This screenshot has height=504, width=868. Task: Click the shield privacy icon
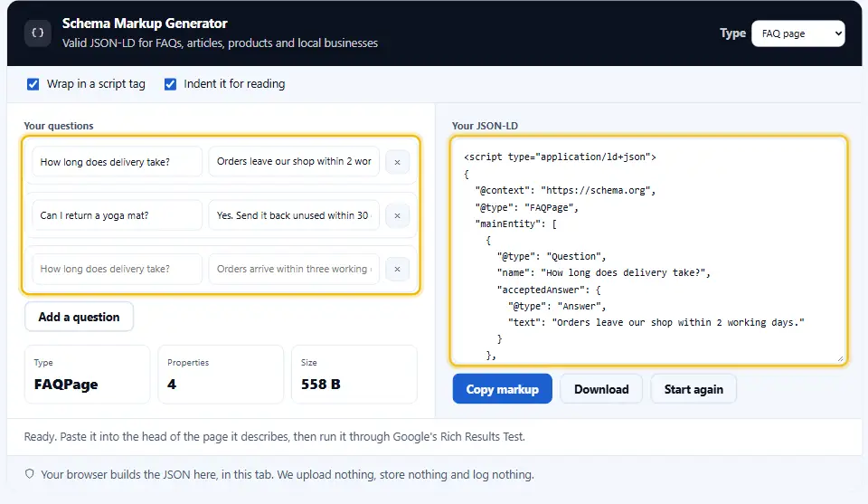(x=29, y=474)
